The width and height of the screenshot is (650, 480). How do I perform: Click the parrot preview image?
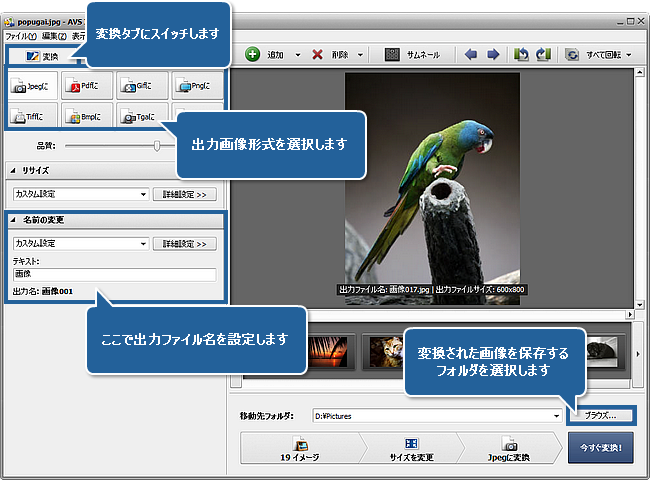pos(432,189)
